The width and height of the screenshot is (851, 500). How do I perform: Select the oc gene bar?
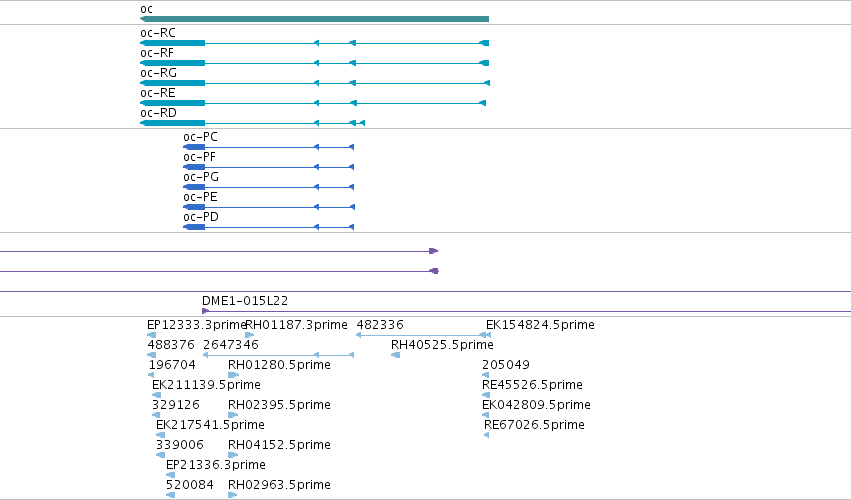(x=314, y=19)
